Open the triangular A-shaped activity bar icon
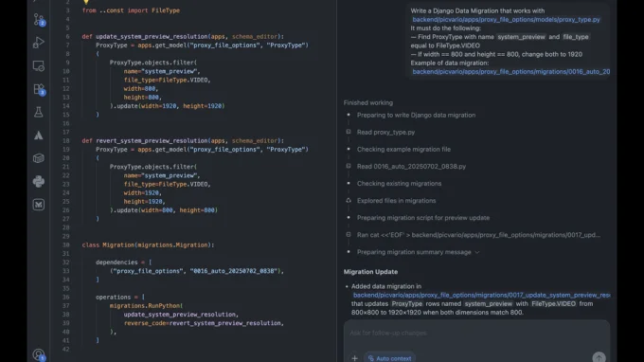Image resolution: width=644 pixels, height=362 pixels. [x=39, y=136]
